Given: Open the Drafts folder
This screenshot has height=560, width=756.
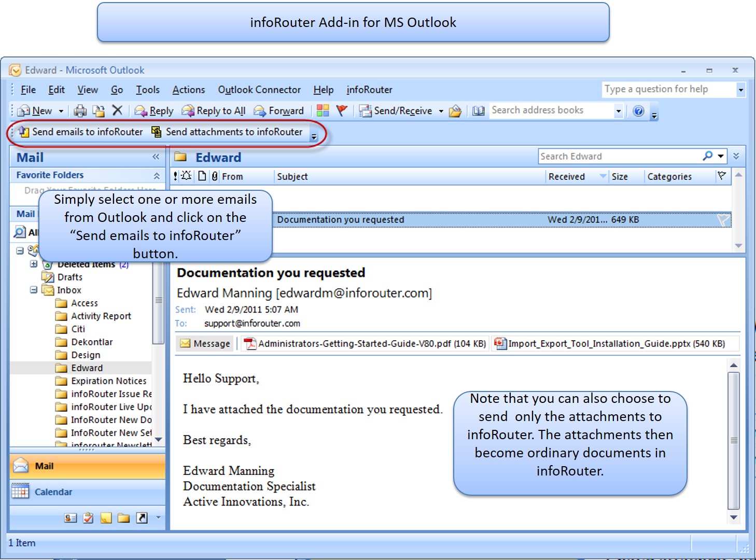Looking at the screenshot, I should 70,277.
